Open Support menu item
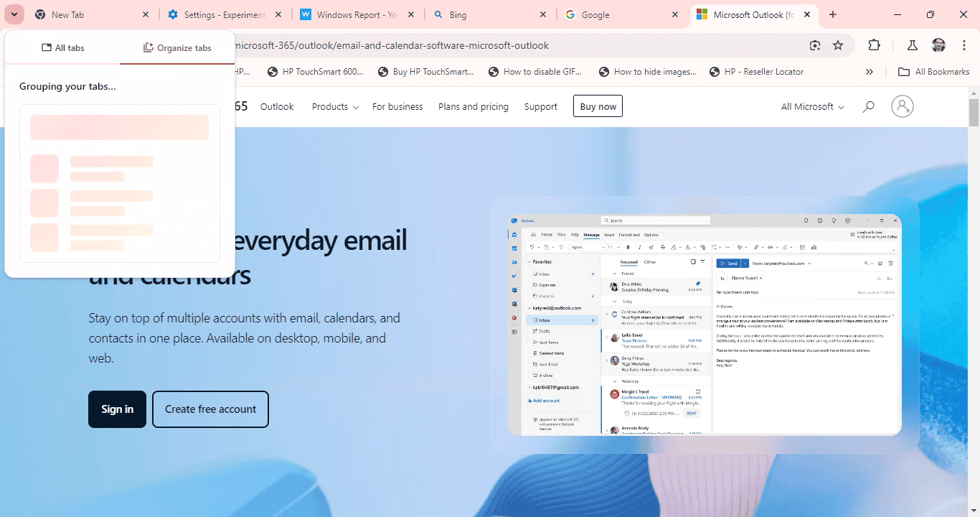980x517 pixels. pos(540,106)
